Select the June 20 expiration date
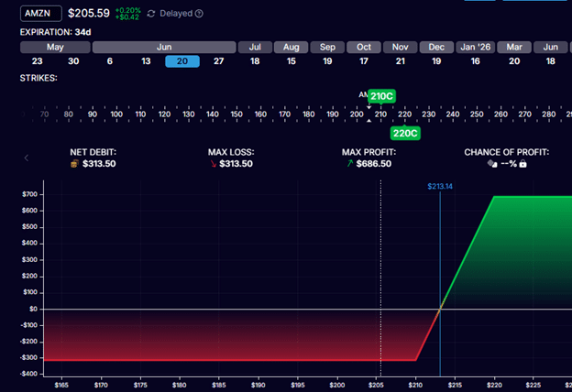Image resolution: width=572 pixels, height=392 pixels. click(181, 61)
